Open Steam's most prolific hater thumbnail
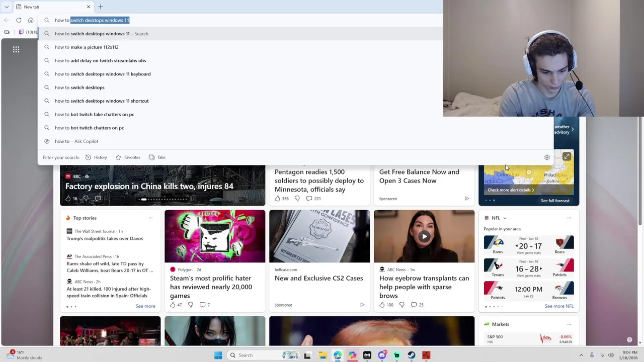 [215, 236]
